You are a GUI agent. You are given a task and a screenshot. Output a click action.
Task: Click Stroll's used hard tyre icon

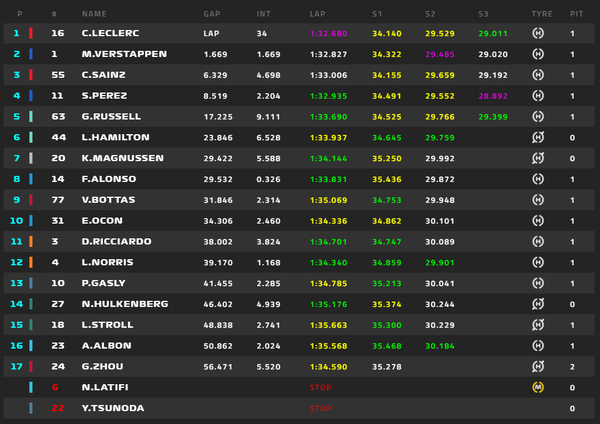click(538, 325)
